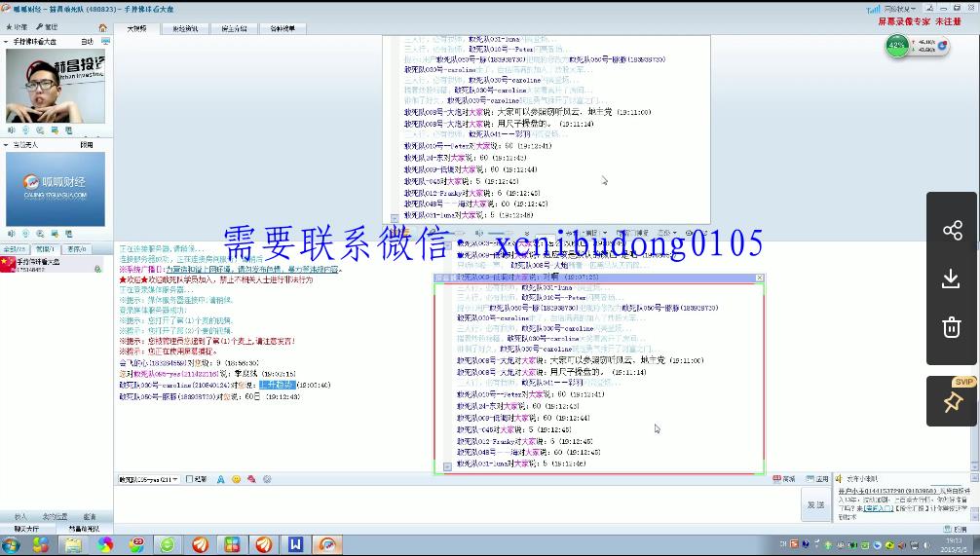980x556 pixels.
Task: Click the green 42% memory indicator widget
Action: 897,46
